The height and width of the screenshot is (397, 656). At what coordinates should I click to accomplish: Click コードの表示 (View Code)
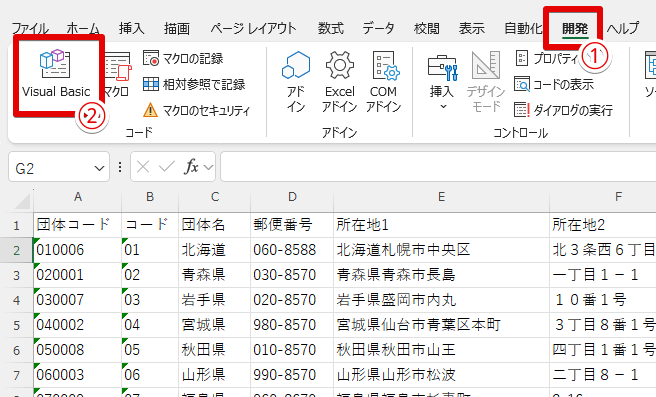pos(554,85)
